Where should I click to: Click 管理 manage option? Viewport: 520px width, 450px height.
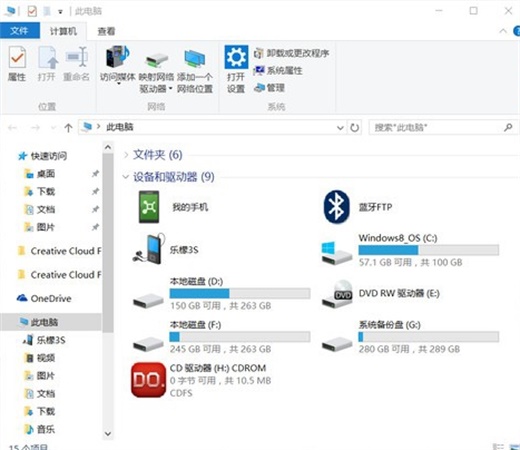tap(269, 88)
